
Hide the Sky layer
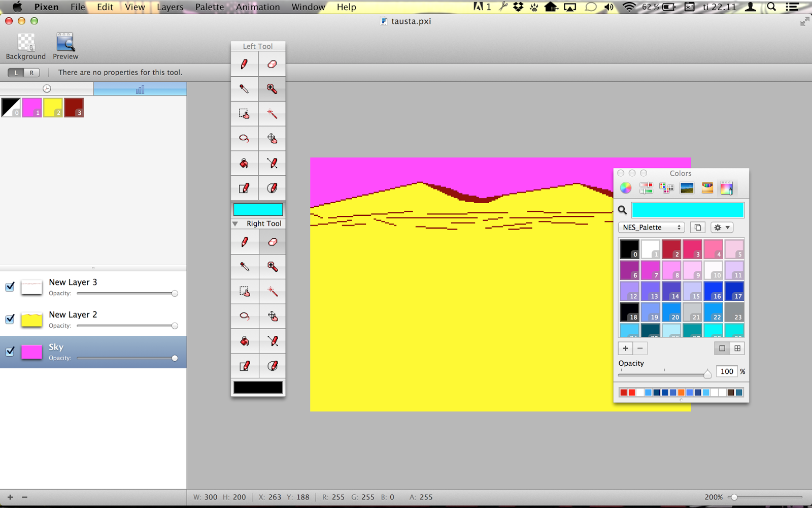click(x=9, y=352)
